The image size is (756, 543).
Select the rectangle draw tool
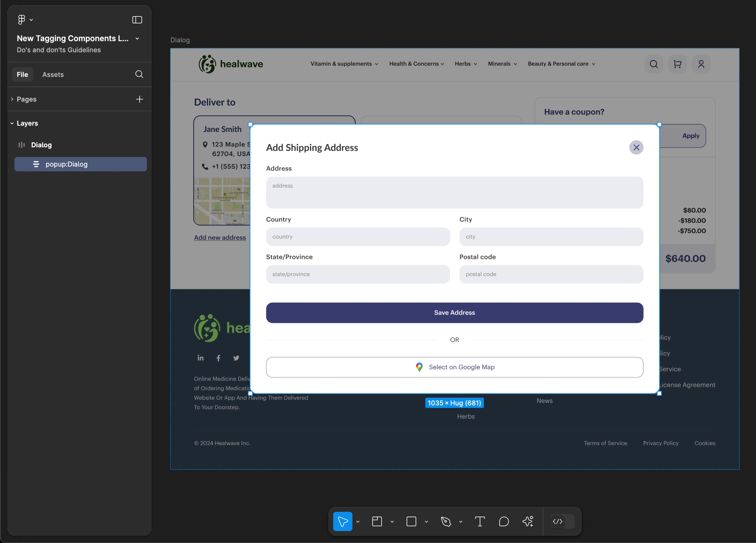click(411, 521)
